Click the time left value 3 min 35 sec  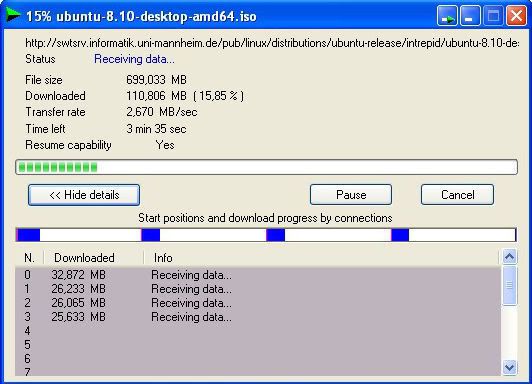(x=156, y=129)
